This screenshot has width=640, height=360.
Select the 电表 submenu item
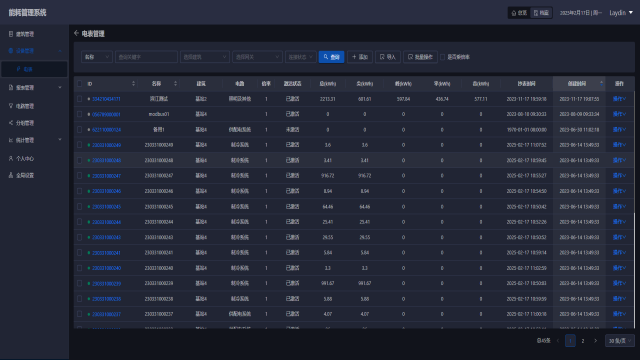coord(34,69)
